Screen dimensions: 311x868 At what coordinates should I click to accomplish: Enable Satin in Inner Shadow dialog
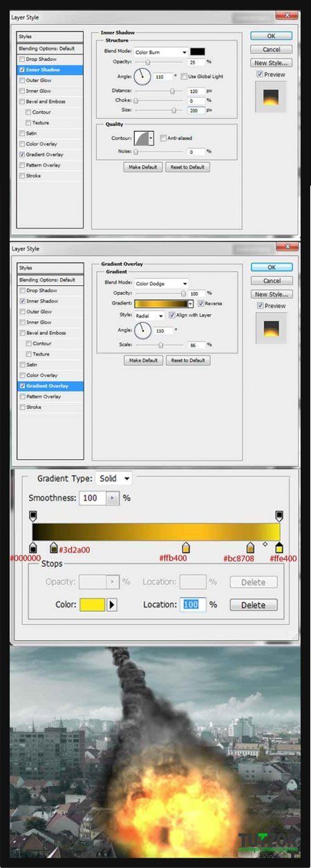(23, 133)
